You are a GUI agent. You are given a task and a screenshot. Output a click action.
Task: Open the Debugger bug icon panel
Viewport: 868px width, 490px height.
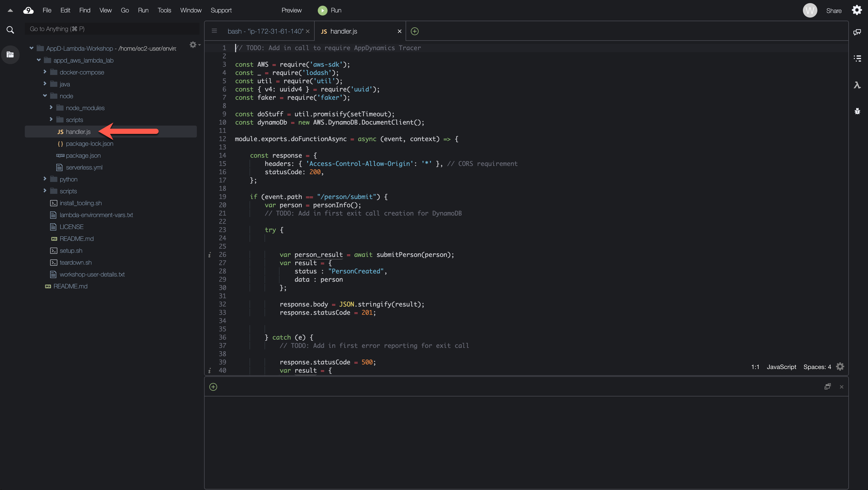857,111
